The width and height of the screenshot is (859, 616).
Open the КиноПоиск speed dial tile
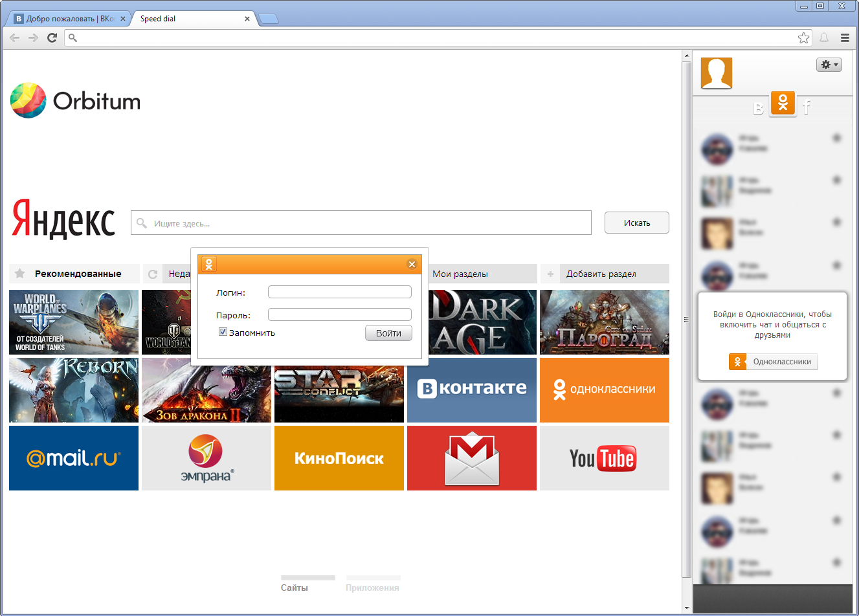tap(339, 458)
